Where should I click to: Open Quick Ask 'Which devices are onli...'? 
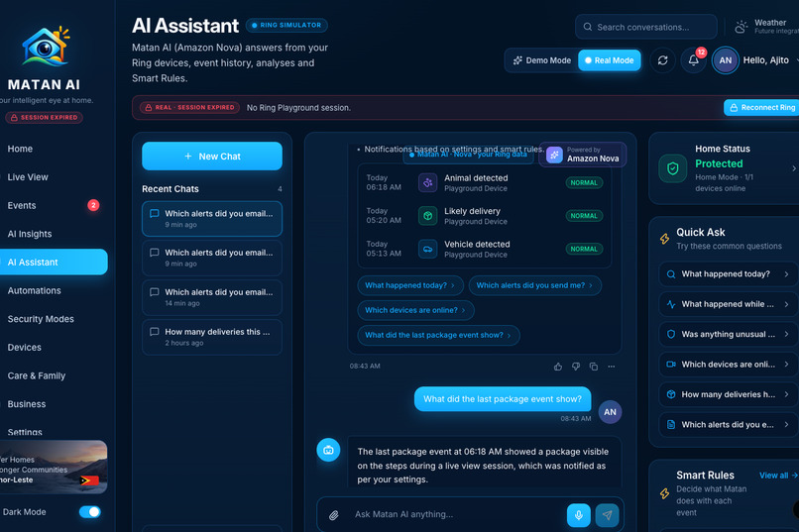[x=729, y=364]
